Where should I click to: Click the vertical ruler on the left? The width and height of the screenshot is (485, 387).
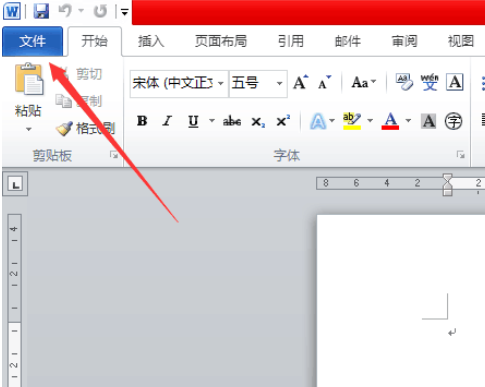coord(15,300)
